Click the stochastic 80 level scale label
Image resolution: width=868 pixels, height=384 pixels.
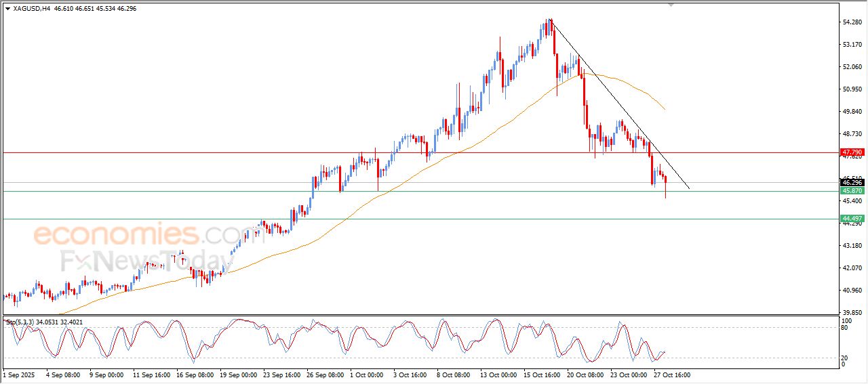(845, 328)
